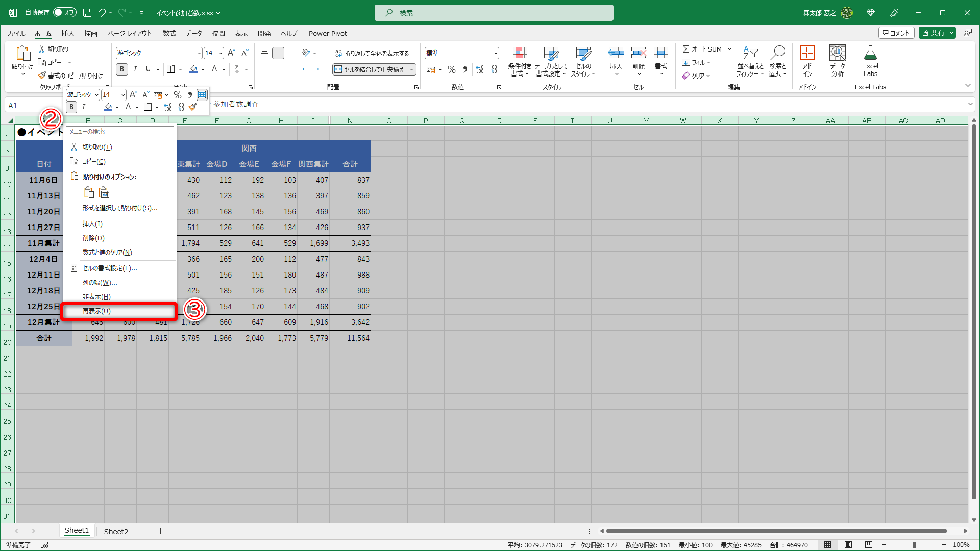Toggle the AutoSave switch
The height and width of the screenshot is (551, 980).
pyautogui.click(x=65, y=12)
